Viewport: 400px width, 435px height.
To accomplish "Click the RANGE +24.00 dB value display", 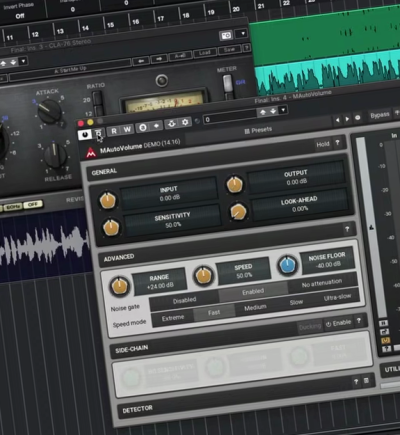I will (x=160, y=282).
